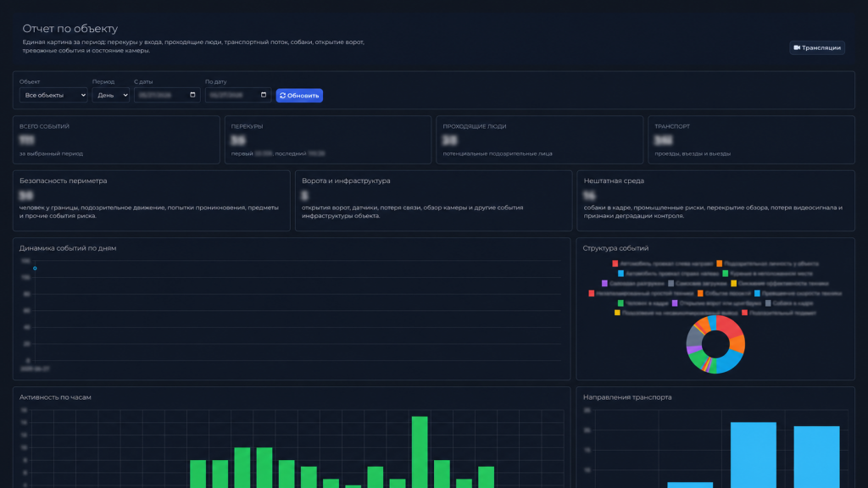Click the Динамика событий по дням chart title

pyautogui.click(x=68, y=248)
